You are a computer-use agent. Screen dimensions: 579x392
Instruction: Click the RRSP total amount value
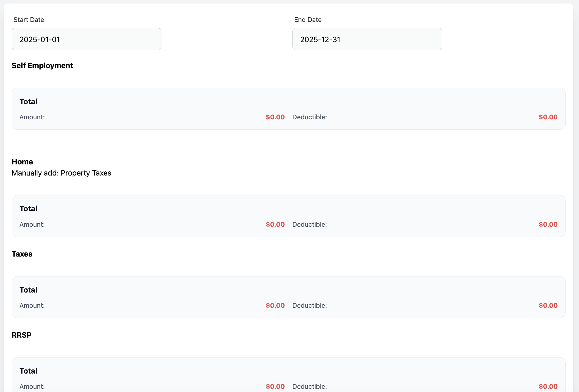(275, 386)
